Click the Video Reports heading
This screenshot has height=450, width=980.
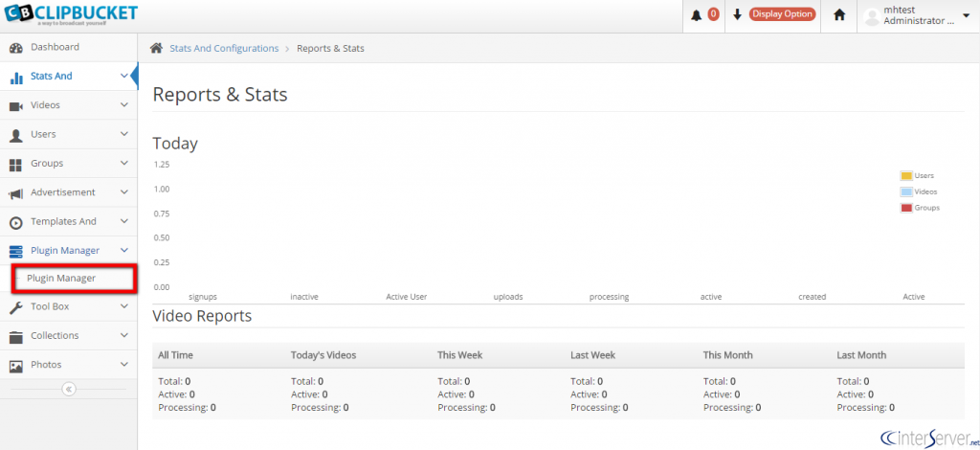202,316
